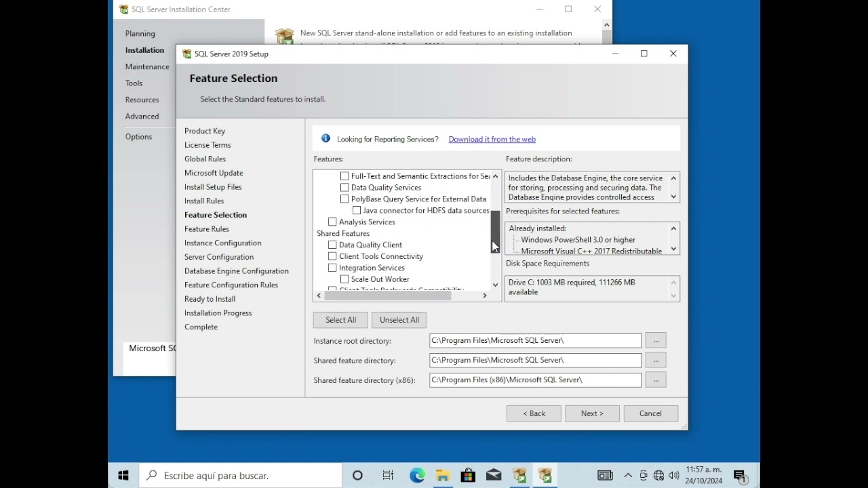Click SQL Server 2019 Setup title icon
868x488 pixels.
(x=187, y=54)
